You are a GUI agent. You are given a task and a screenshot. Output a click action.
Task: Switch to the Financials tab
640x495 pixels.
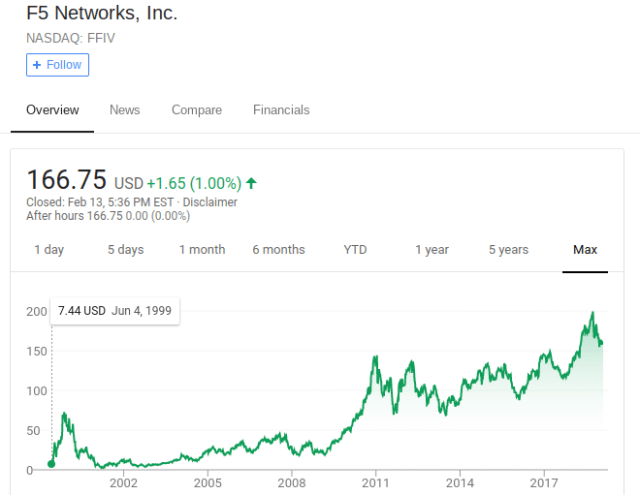coord(281,110)
